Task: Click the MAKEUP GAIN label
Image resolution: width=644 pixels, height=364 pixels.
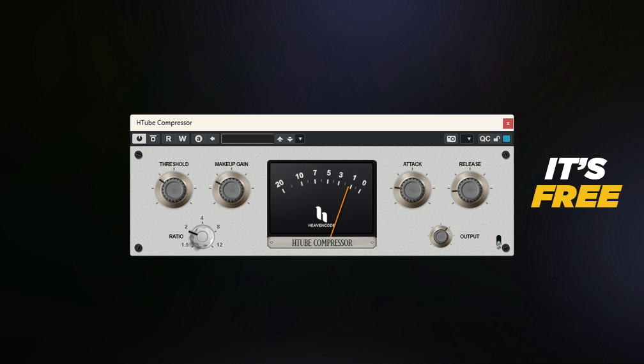Action: click(x=231, y=164)
